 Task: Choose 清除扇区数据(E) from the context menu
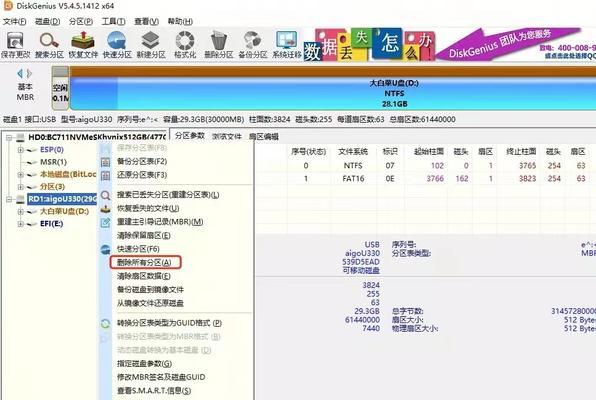[143, 276]
